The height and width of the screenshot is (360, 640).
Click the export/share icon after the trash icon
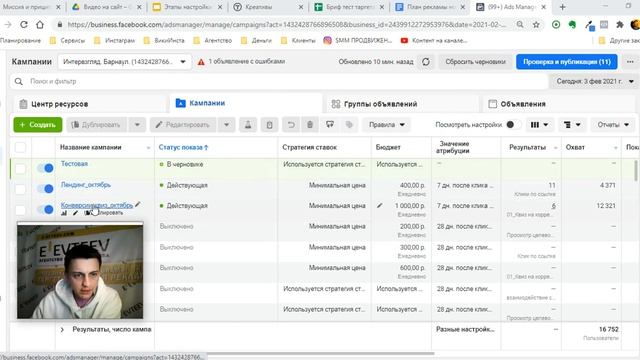pos(330,124)
